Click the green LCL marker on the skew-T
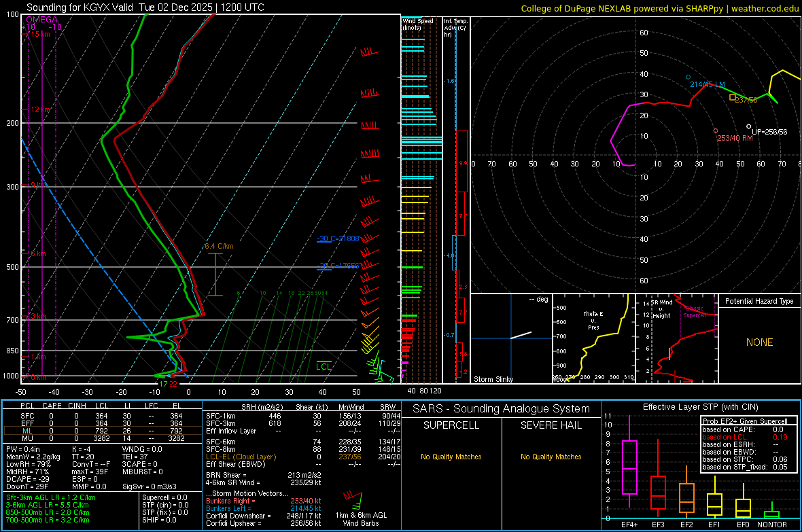Image resolution: width=802 pixels, height=532 pixels. pos(324,366)
